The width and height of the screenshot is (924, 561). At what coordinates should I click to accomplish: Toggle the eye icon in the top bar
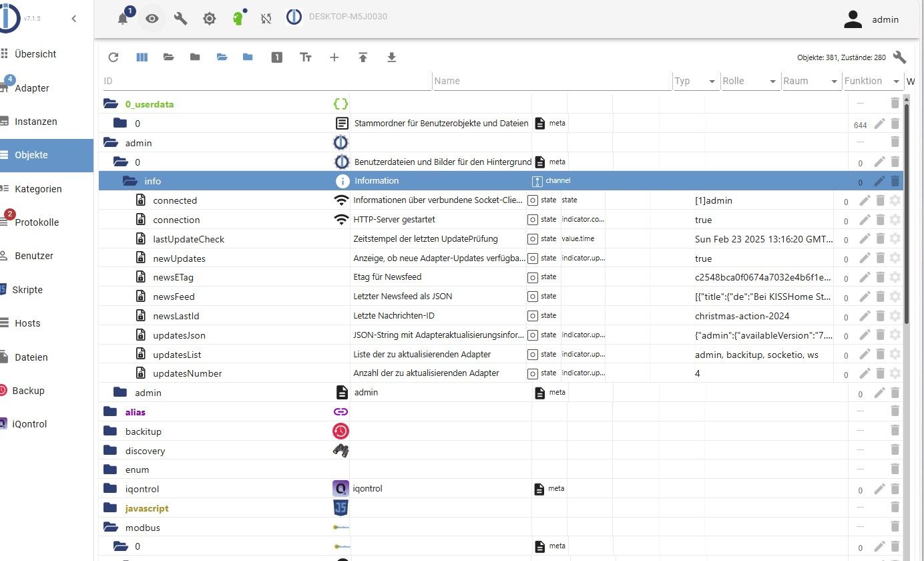[152, 19]
